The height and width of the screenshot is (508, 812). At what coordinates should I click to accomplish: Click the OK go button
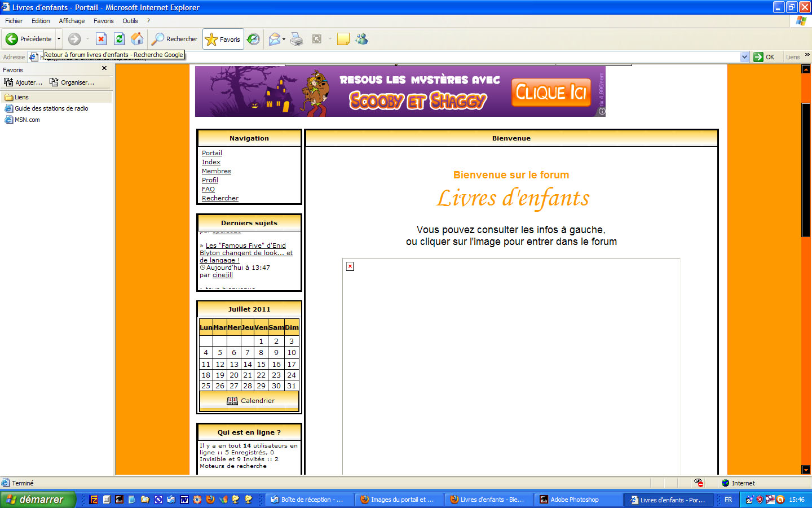[764, 57]
